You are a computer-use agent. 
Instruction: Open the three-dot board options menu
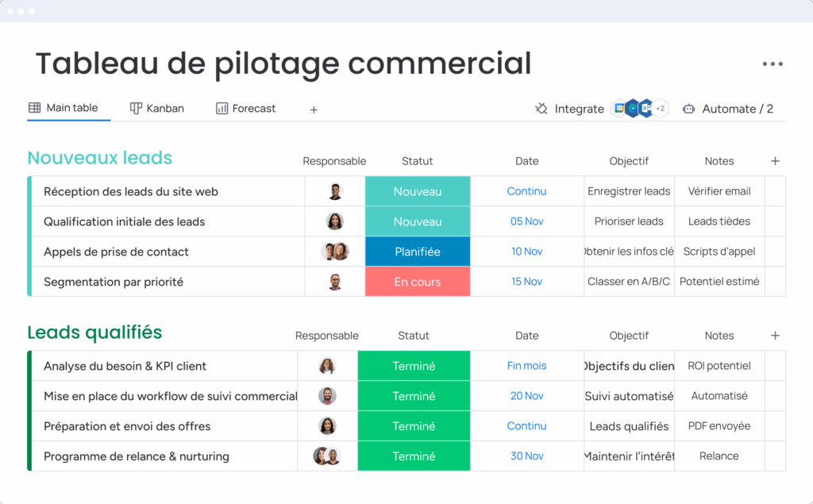[x=772, y=63]
